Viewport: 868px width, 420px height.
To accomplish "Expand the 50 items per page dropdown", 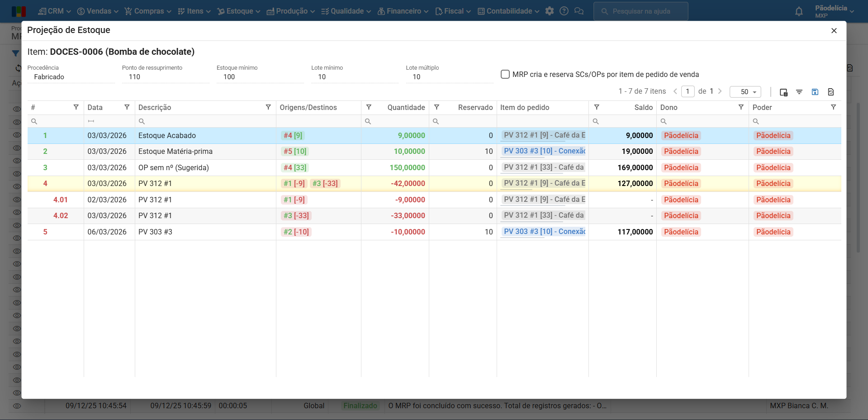I will (745, 92).
